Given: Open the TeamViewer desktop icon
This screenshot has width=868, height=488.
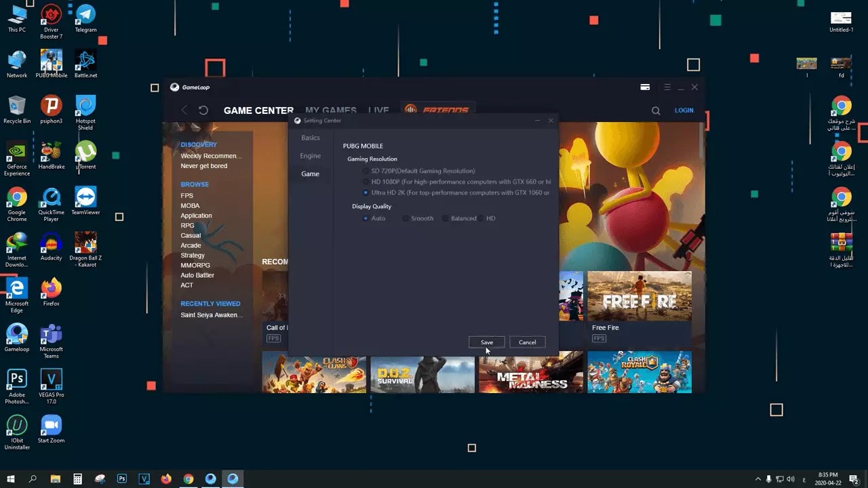Looking at the screenshot, I should pyautogui.click(x=85, y=201).
